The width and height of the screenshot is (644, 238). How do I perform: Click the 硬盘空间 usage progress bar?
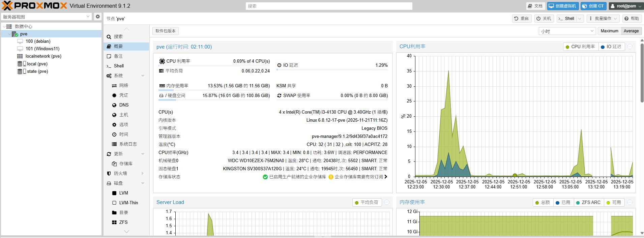(214, 100)
